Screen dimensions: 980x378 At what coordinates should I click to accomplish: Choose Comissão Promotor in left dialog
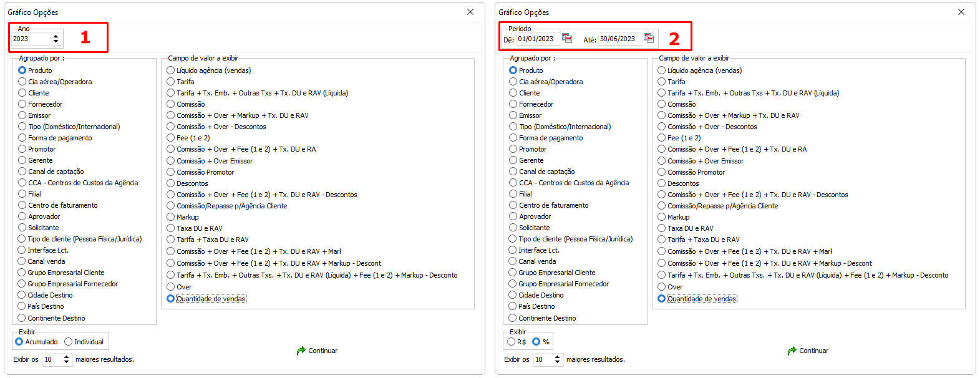click(200, 172)
